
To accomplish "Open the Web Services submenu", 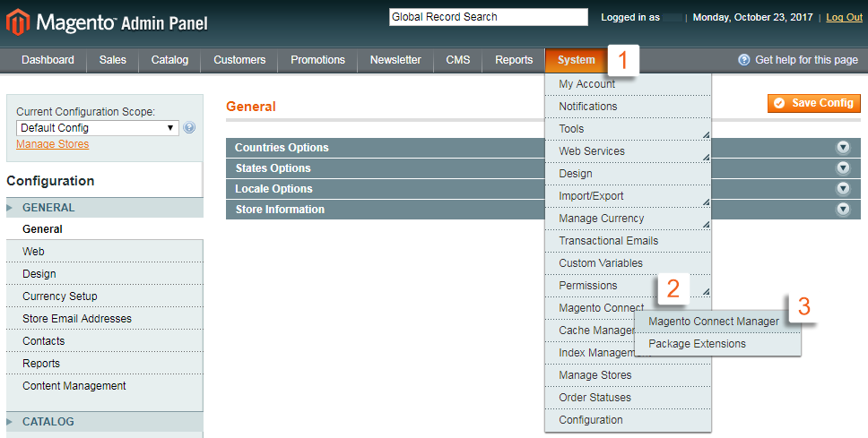I will (628, 151).
